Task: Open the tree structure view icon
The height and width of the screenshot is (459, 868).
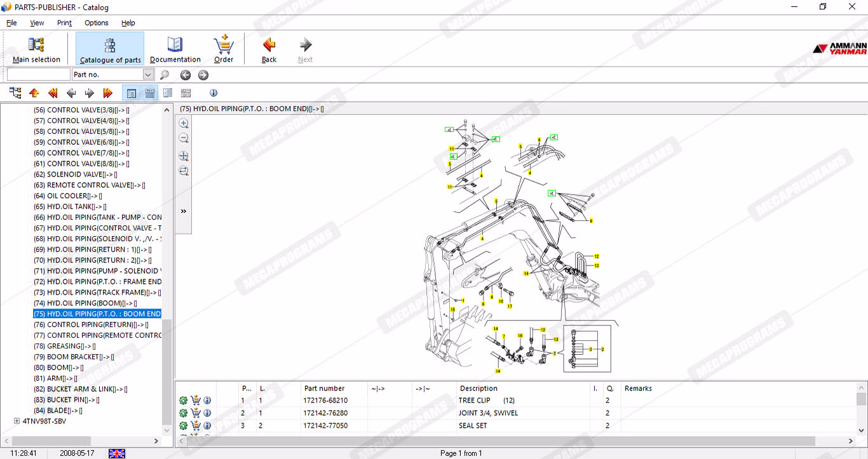Action: click(15, 93)
